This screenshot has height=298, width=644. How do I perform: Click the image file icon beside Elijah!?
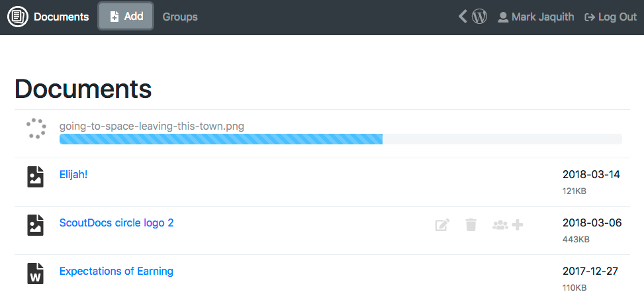point(36,177)
